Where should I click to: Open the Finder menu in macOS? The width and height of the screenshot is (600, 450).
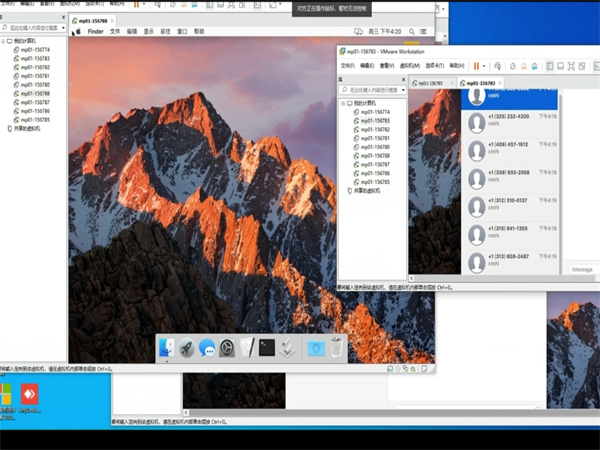(96, 31)
